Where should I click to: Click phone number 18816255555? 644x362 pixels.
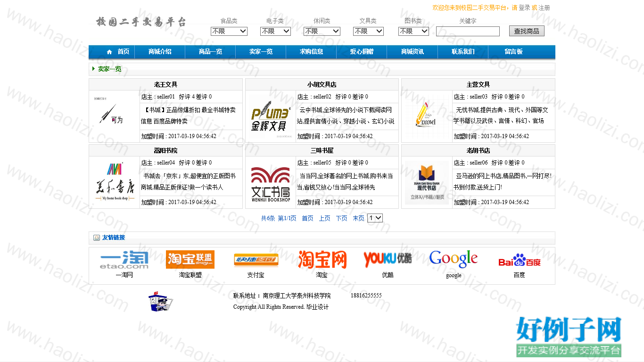tap(366, 296)
